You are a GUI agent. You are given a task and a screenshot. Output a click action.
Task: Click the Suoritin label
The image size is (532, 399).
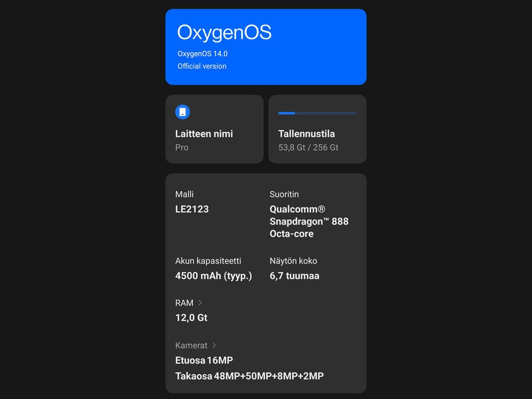(x=284, y=194)
